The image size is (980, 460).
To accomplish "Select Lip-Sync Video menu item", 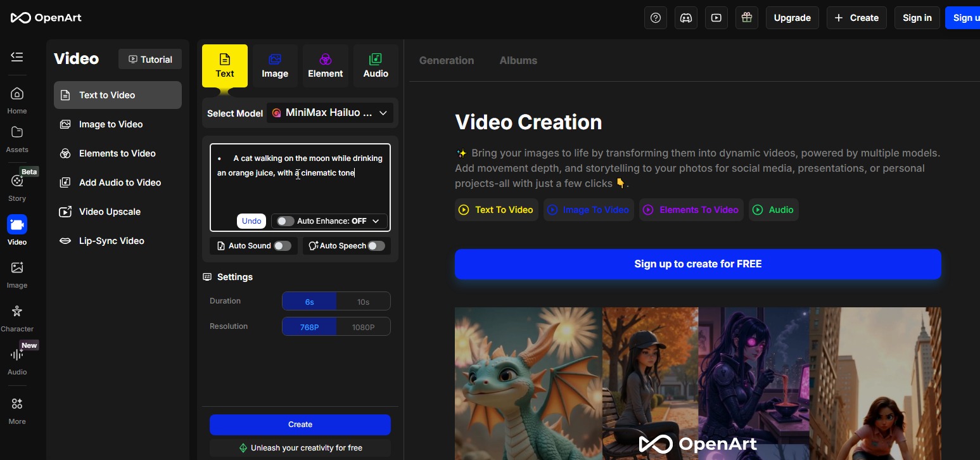I will (118, 241).
